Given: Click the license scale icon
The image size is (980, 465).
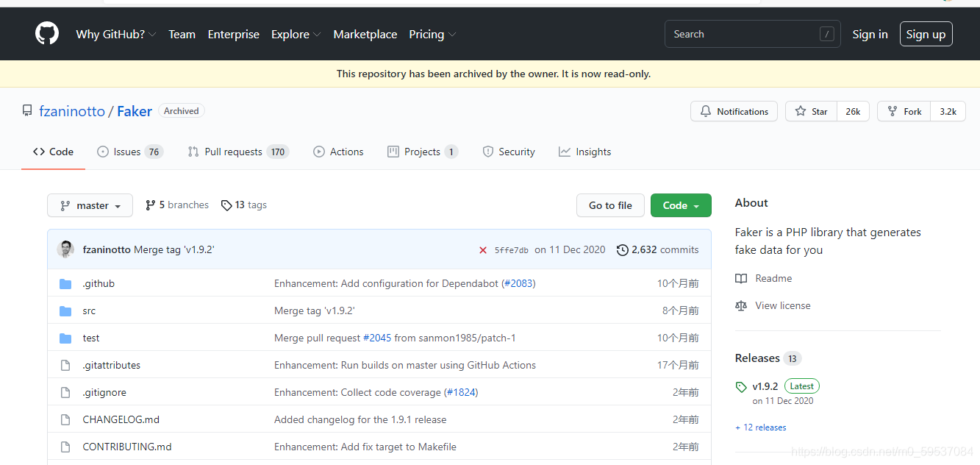Looking at the screenshot, I should 741,306.
